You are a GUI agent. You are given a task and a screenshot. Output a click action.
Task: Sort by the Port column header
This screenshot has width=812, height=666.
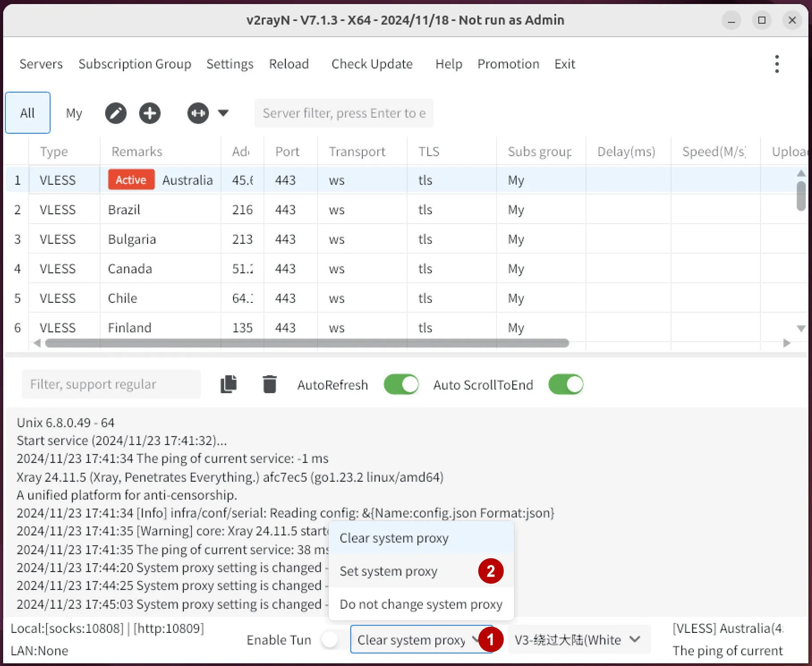point(291,152)
